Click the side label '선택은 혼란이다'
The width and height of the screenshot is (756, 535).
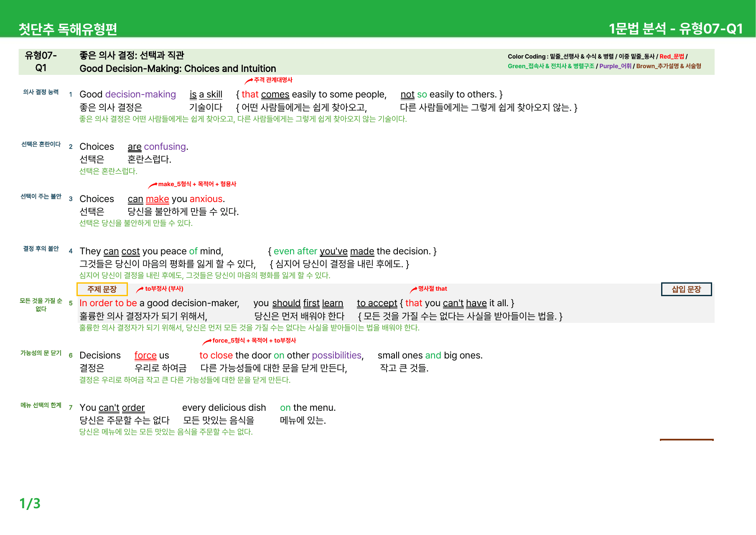click(x=41, y=144)
